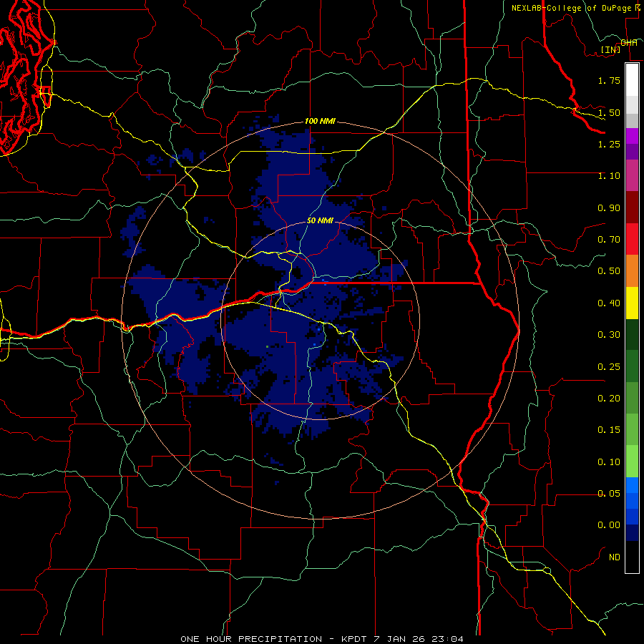Click the '1.10' legend value

coord(609,176)
